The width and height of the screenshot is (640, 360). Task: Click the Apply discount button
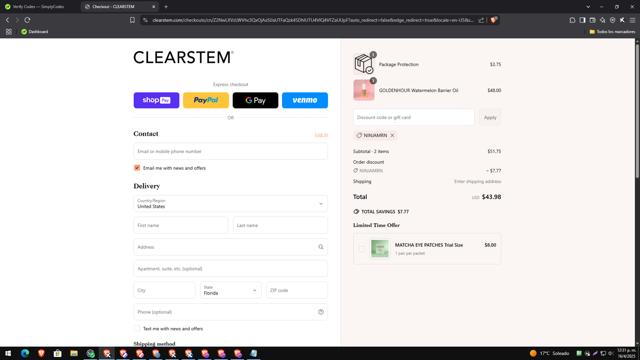click(490, 118)
